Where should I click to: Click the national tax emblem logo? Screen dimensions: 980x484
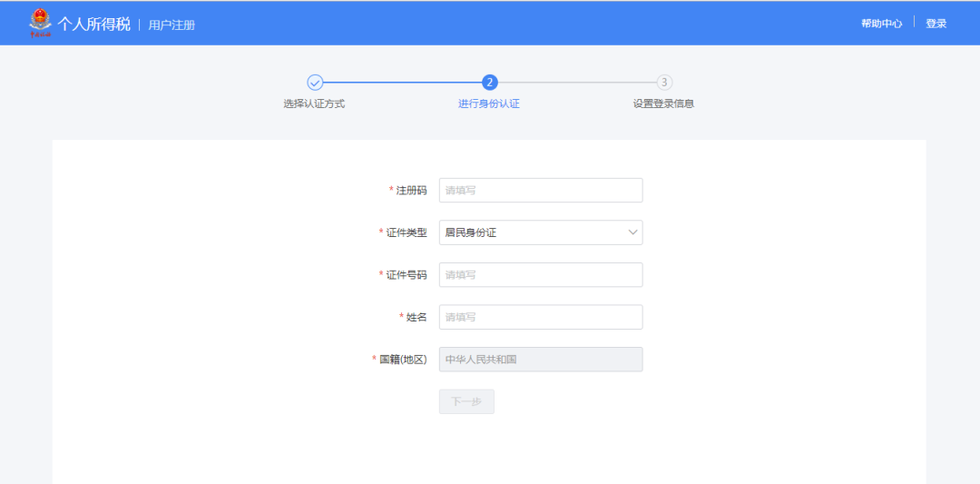(41, 23)
